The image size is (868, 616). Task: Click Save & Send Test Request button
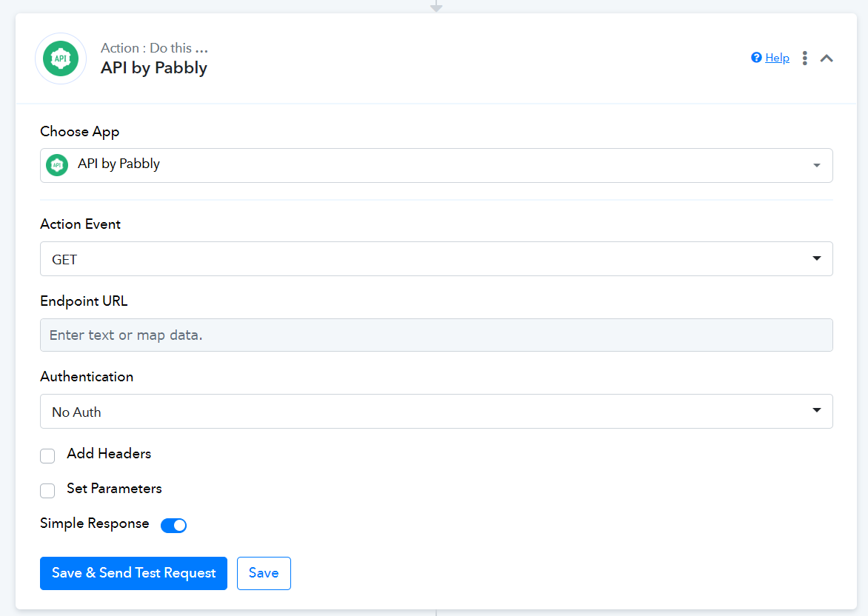[133, 573]
